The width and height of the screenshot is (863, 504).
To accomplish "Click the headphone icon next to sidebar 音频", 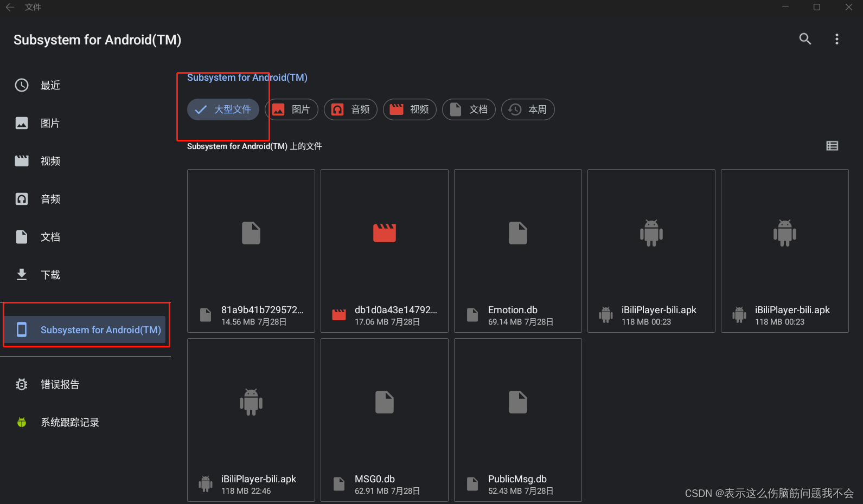I will 22,199.
